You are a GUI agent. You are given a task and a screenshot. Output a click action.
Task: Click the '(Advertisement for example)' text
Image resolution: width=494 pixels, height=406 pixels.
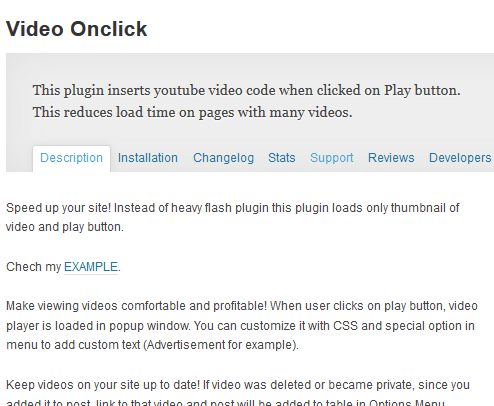[221, 345]
